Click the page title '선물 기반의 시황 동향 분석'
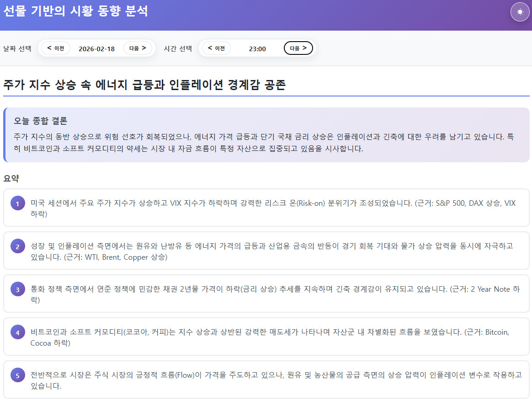The height and width of the screenshot is (401, 532). point(75,11)
